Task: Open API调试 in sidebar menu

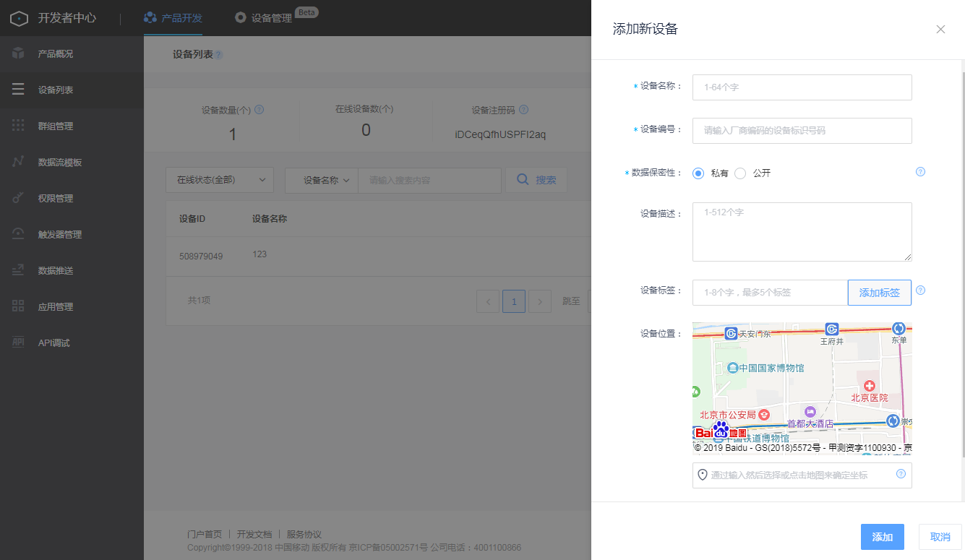Action: pos(72,343)
